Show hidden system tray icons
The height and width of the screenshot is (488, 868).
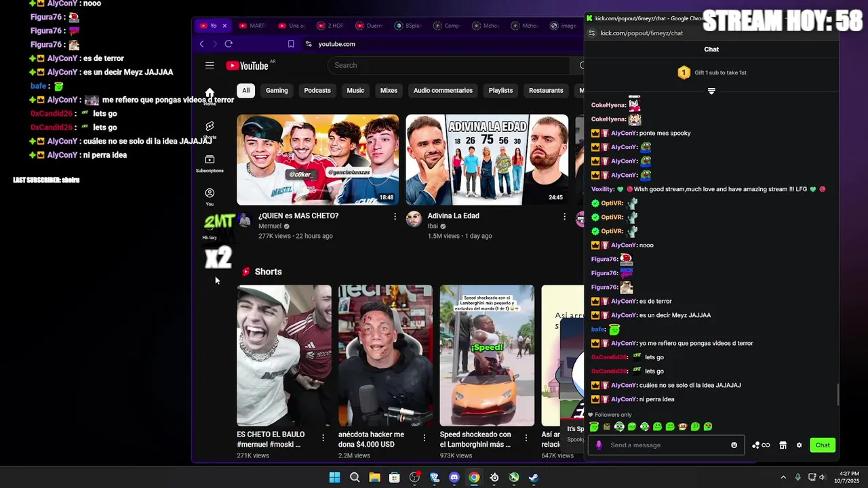[x=783, y=478]
